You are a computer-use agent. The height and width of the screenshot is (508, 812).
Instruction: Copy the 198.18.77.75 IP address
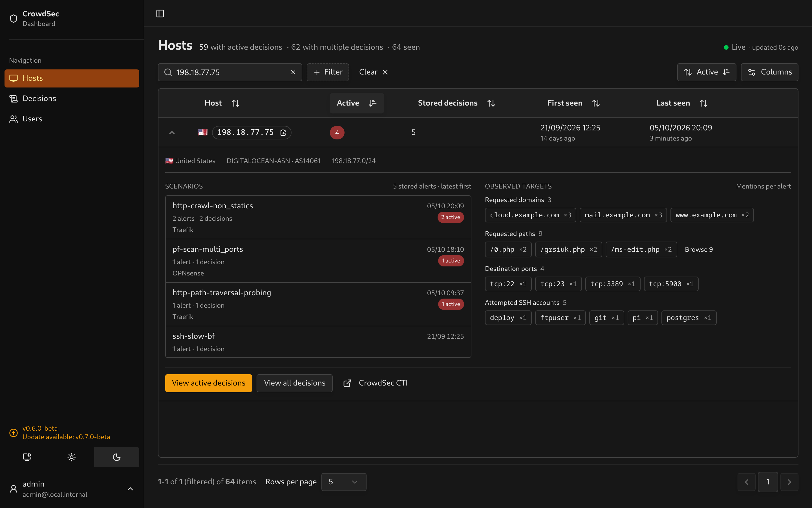tap(283, 133)
